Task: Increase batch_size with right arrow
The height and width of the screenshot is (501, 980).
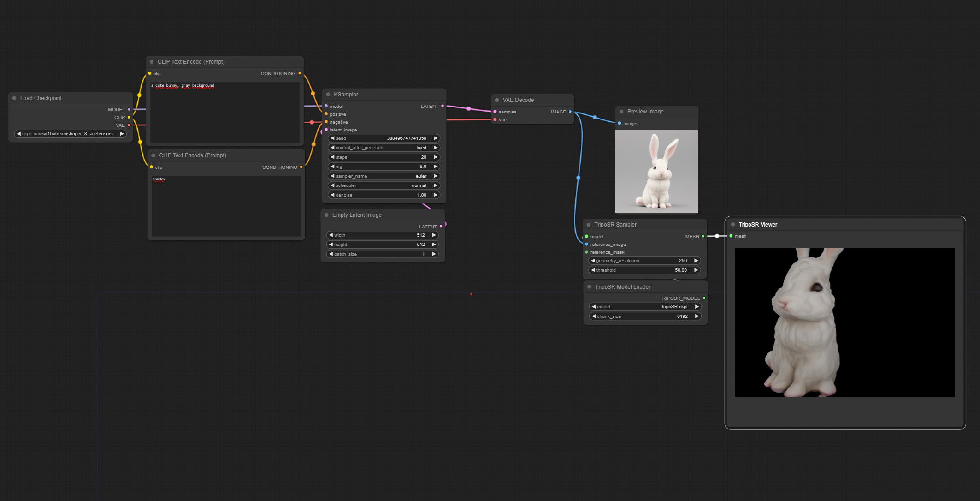Action: pos(434,254)
